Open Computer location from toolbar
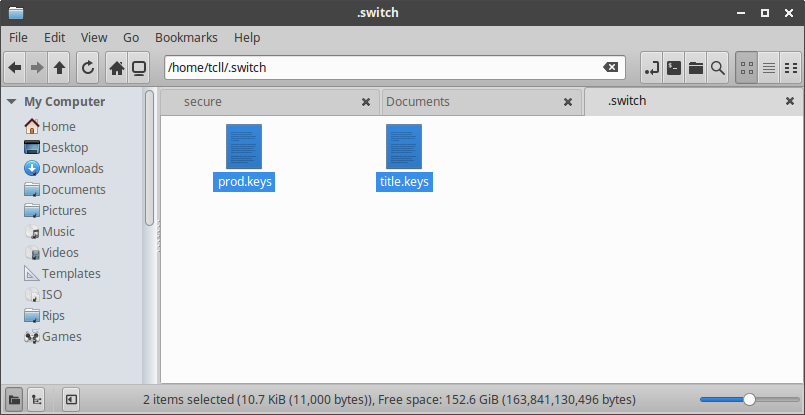805x415 pixels. pos(139,67)
